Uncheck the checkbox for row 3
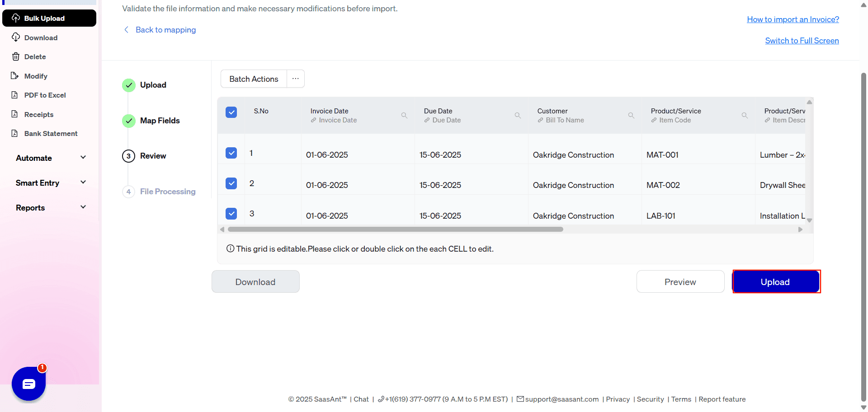The image size is (868, 412). pyautogui.click(x=231, y=213)
